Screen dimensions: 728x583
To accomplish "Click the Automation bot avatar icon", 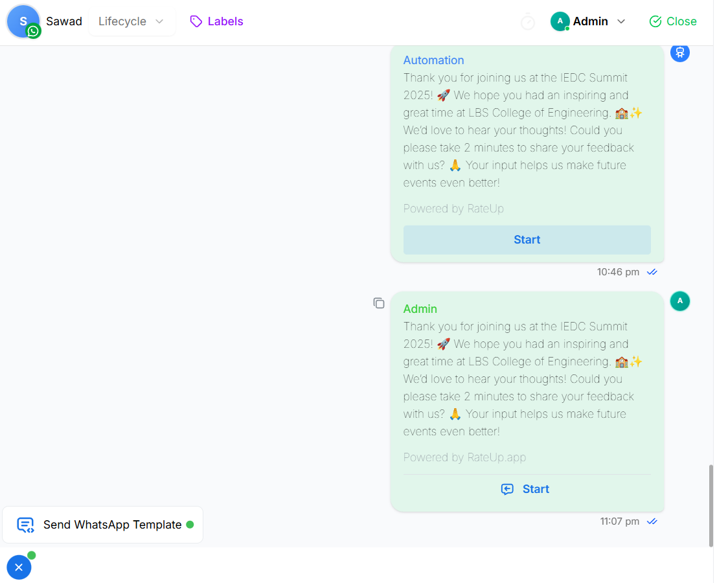I will click(x=679, y=52).
